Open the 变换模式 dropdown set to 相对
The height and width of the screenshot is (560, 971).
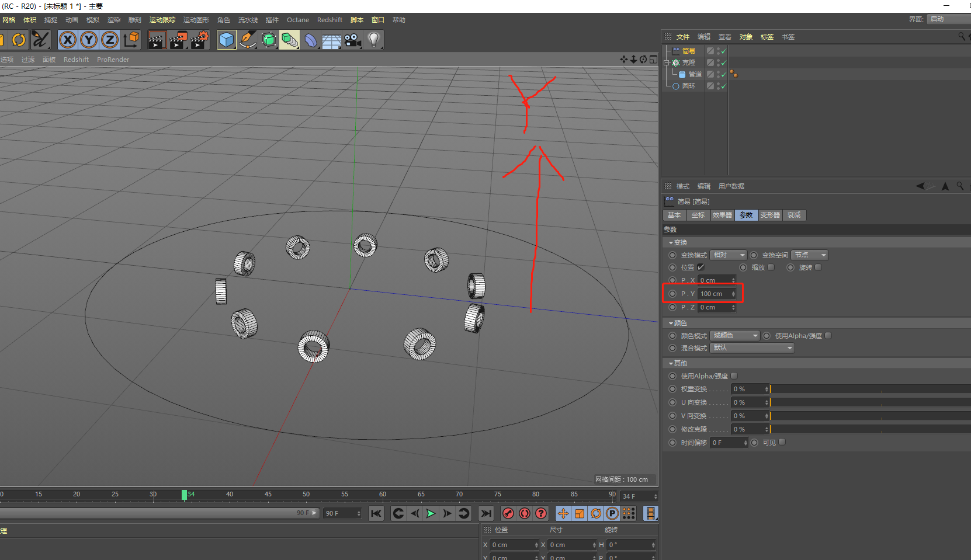click(729, 255)
